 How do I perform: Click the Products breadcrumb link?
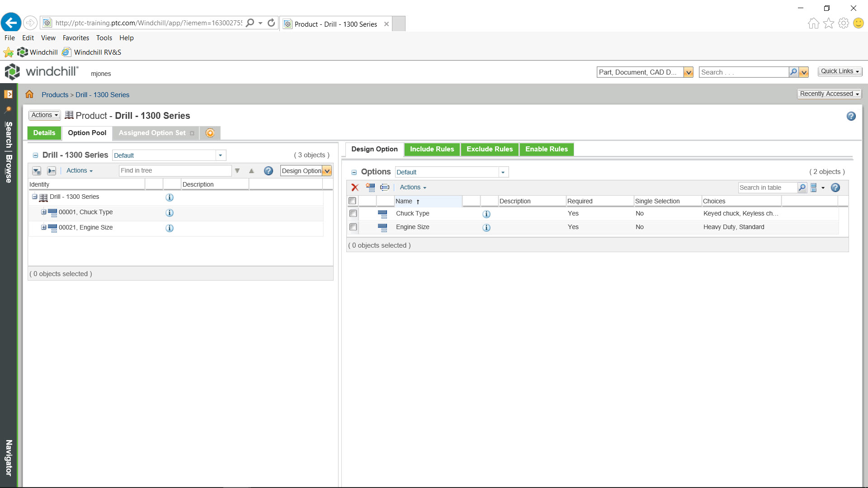[x=55, y=94]
